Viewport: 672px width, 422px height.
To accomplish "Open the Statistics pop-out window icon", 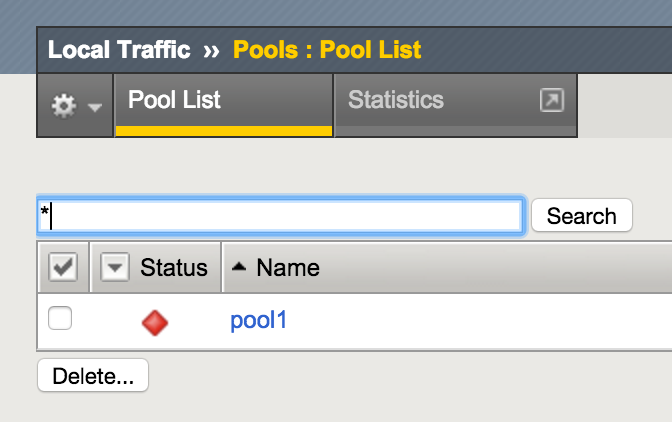I will (x=551, y=101).
